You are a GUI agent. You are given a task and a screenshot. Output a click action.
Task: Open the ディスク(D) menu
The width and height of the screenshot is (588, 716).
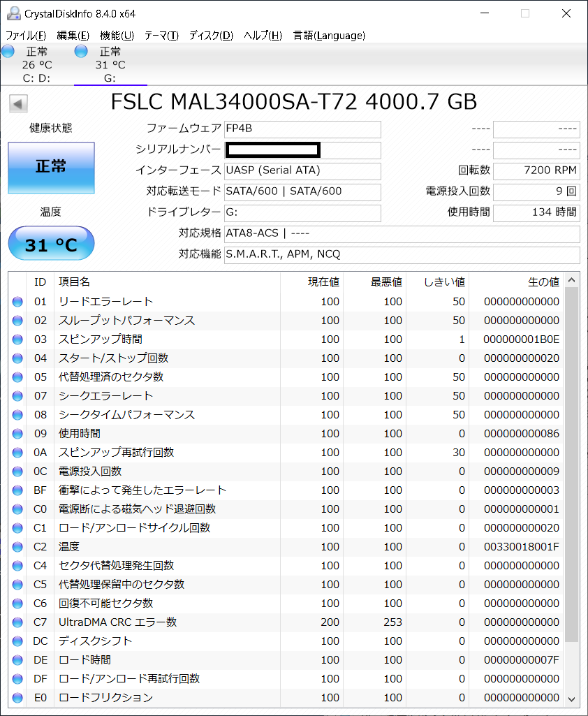[212, 36]
